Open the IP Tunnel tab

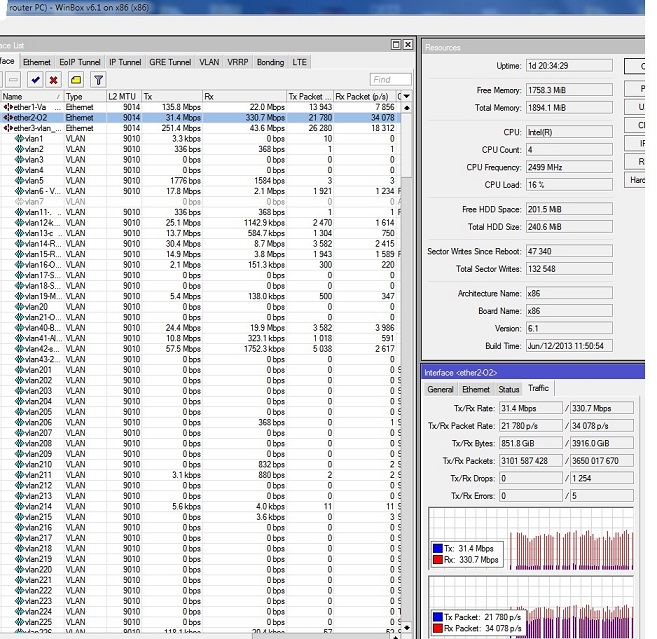[x=125, y=62]
